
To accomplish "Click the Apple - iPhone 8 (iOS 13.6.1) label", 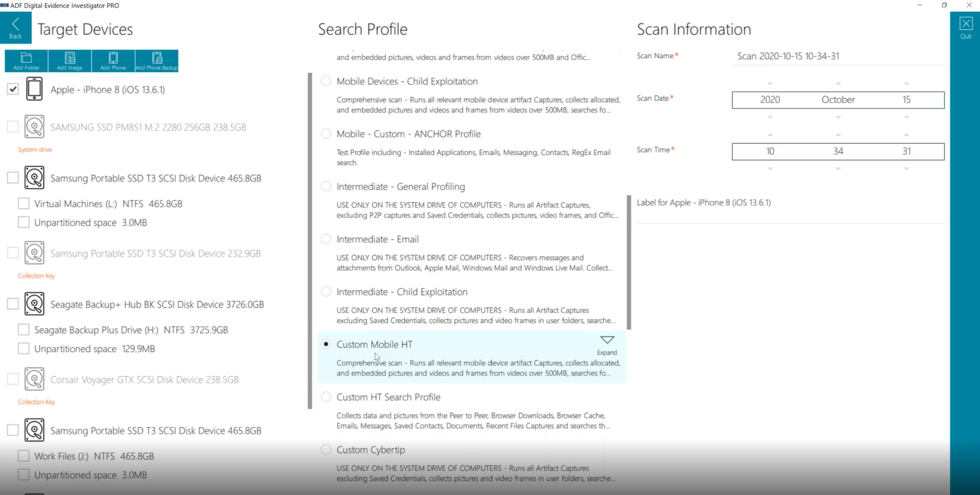I will pyautogui.click(x=107, y=89).
